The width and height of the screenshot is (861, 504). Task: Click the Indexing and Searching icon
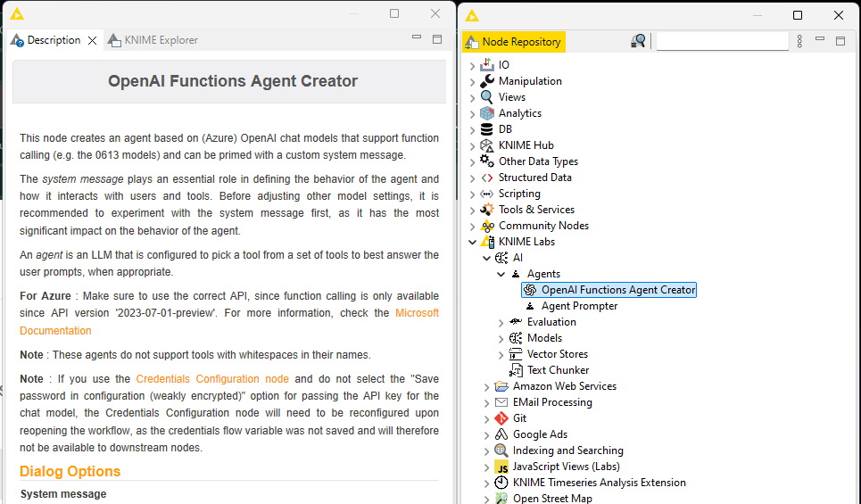point(501,450)
